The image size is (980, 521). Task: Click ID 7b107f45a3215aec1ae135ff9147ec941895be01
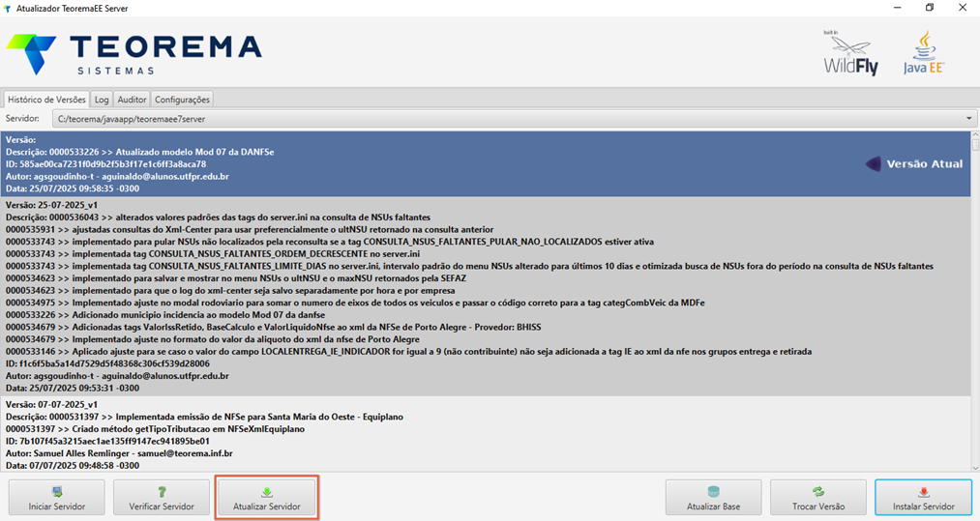pos(107,441)
